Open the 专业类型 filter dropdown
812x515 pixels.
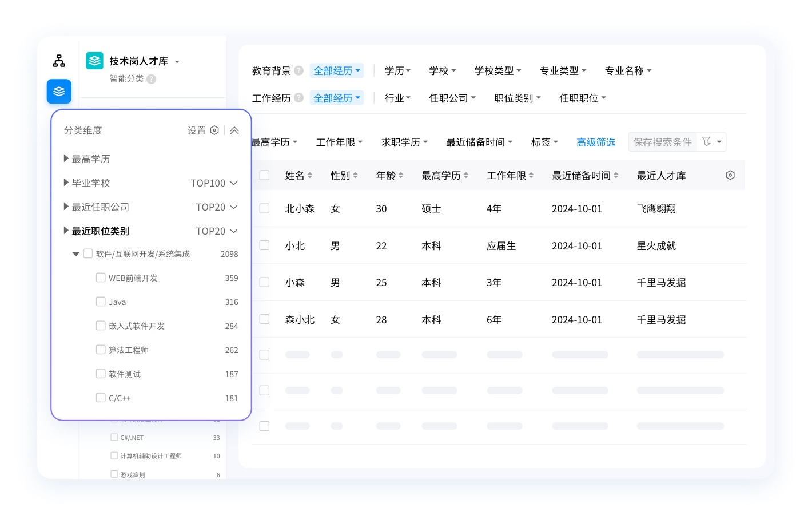(x=563, y=70)
